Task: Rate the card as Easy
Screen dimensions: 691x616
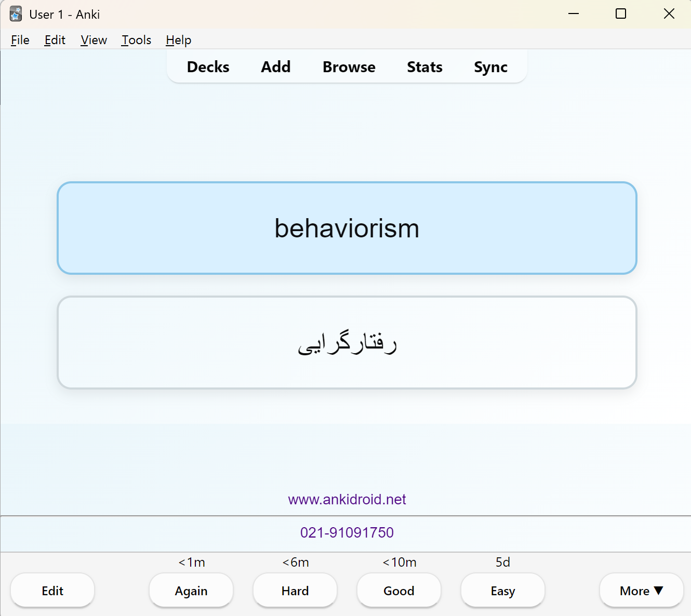Action: [503, 591]
